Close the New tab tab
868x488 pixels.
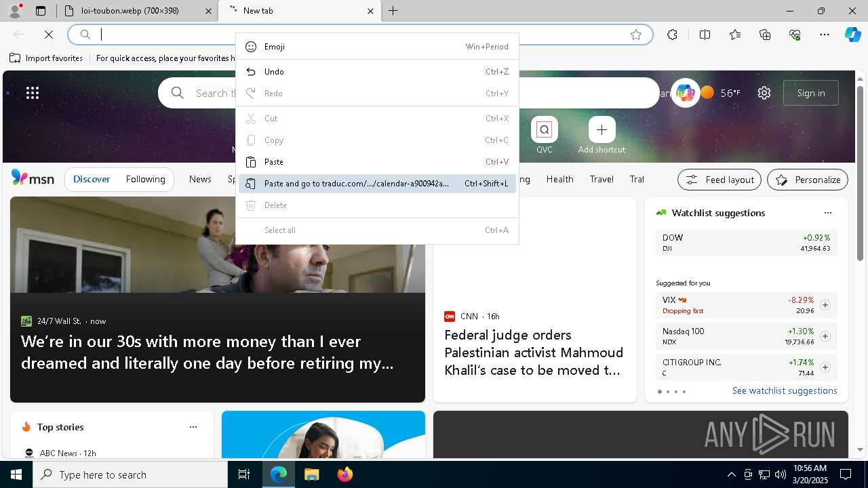(x=370, y=11)
